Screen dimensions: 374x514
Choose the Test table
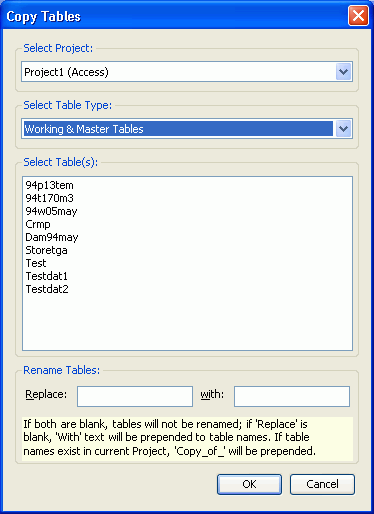(36, 263)
